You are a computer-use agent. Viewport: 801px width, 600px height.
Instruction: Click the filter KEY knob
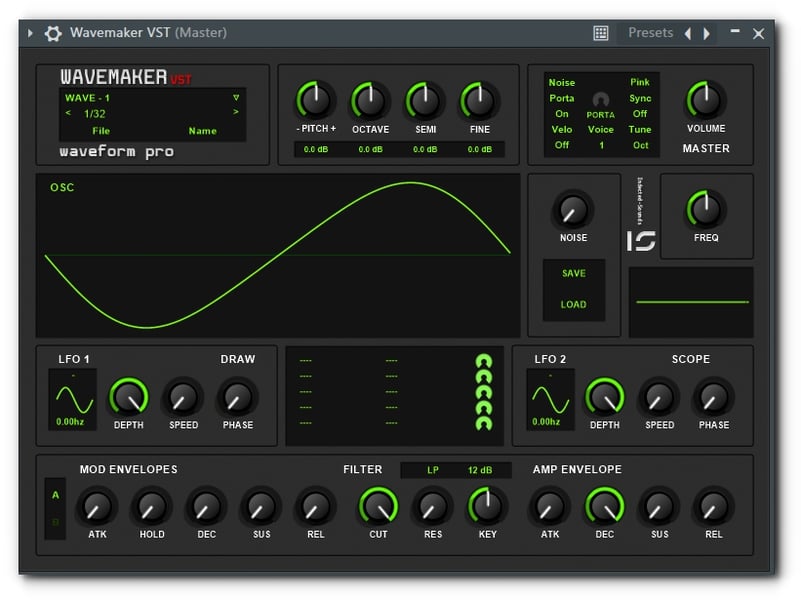tap(487, 506)
